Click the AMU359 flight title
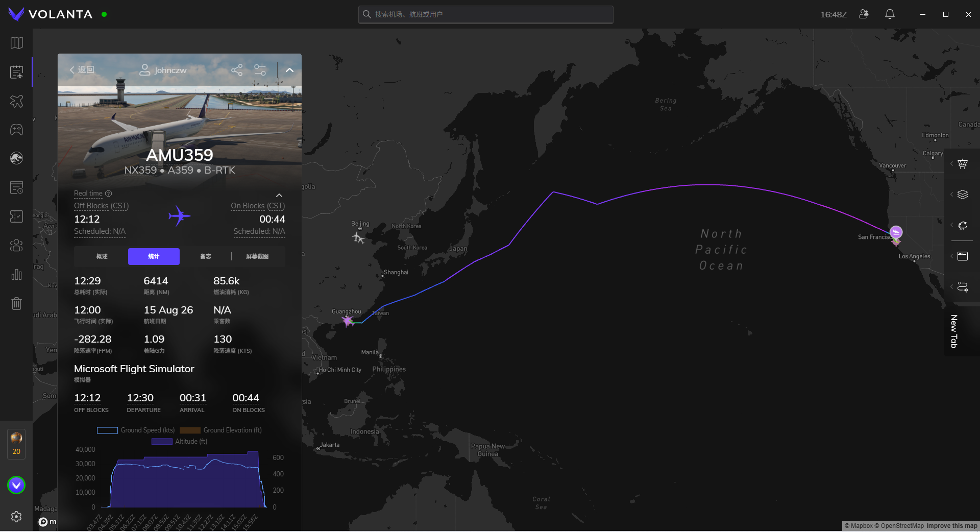980x532 pixels. 180,155
